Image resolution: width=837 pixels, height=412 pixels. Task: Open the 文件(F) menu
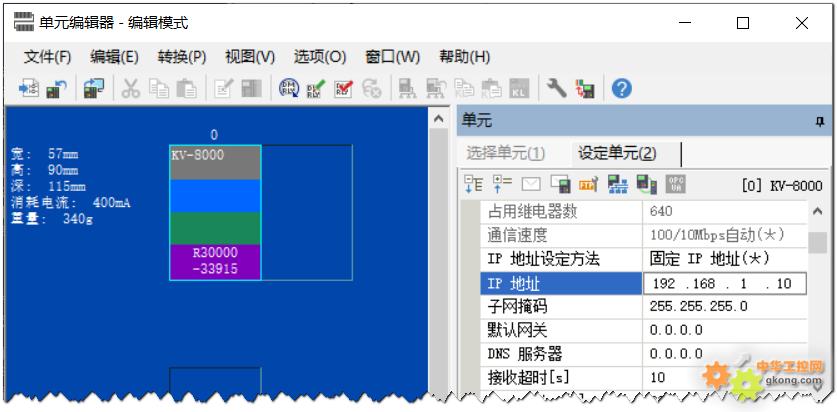[x=48, y=57]
